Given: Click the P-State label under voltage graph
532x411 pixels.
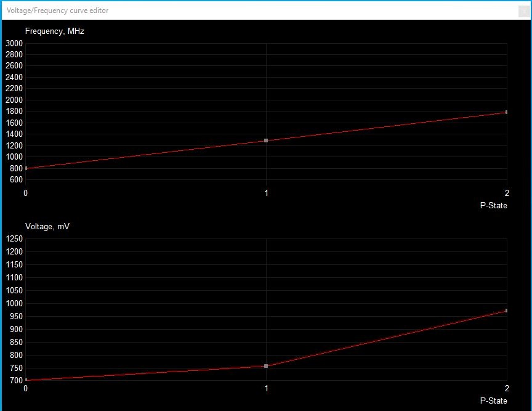Looking at the screenshot, I should pyautogui.click(x=493, y=401).
